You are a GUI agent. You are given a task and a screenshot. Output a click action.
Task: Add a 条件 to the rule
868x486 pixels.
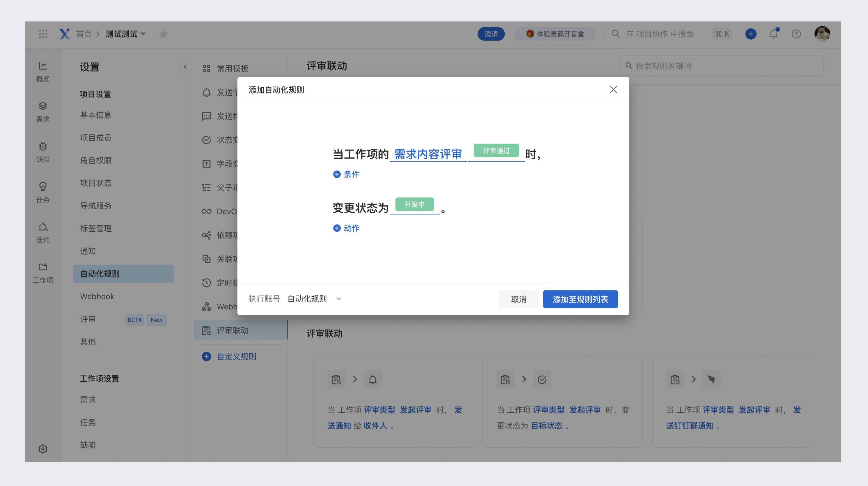click(346, 174)
